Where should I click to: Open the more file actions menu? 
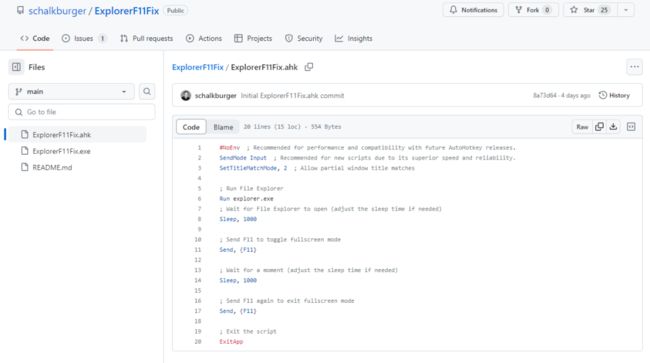[634, 67]
